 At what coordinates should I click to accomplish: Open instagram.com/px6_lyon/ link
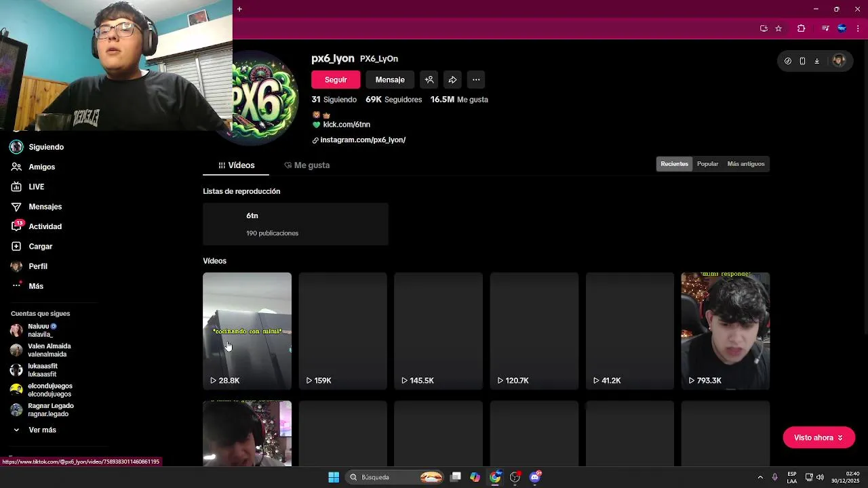[x=362, y=140]
